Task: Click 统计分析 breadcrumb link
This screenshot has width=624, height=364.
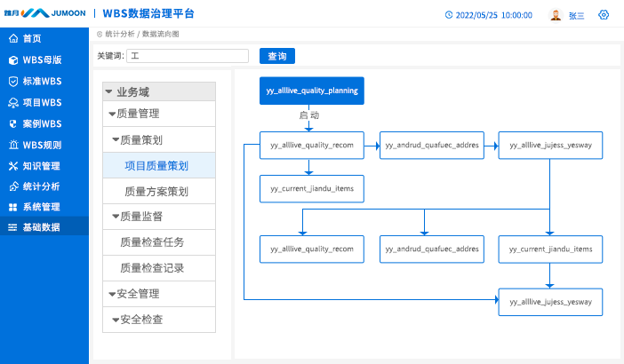Action: tap(120, 34)
